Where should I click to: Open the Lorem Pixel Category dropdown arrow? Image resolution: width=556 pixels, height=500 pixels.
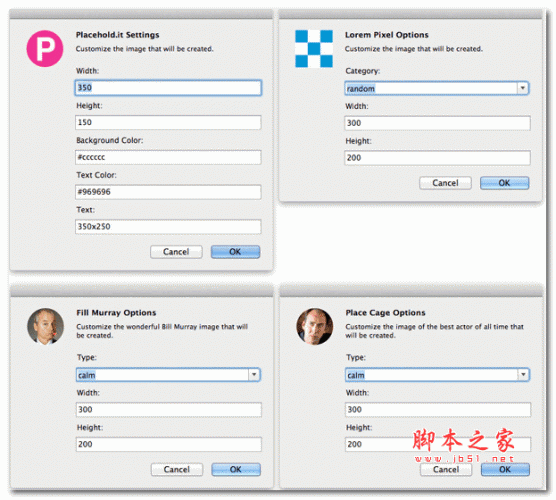[522, 88]
